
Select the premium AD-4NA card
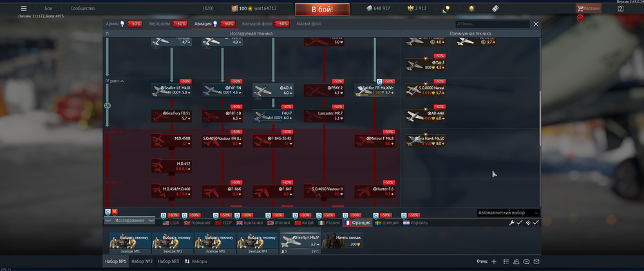426,116
